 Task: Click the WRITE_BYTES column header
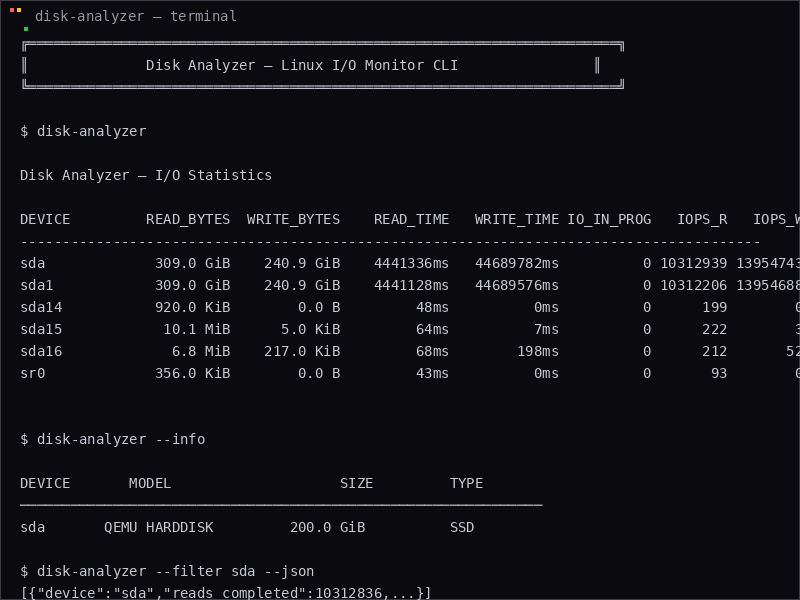point(293,220)
